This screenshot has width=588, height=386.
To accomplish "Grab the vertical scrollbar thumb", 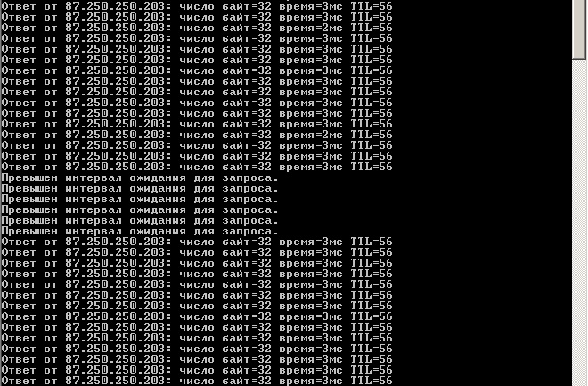I will pos(579,29).
